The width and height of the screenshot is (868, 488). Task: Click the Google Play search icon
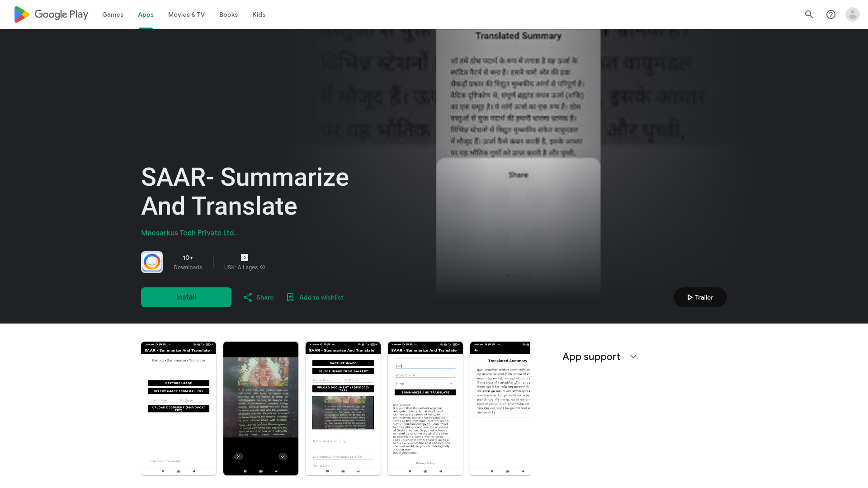[810, 14]
